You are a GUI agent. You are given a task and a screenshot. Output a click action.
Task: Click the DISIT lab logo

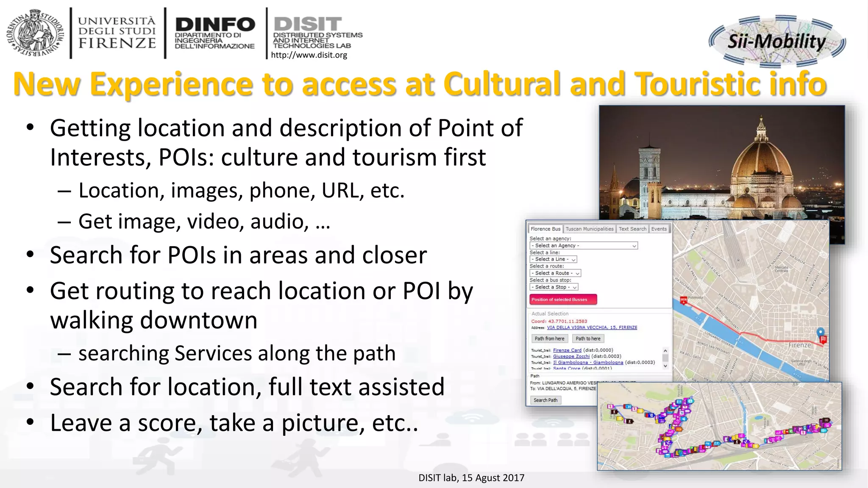(x=317, y=33)
